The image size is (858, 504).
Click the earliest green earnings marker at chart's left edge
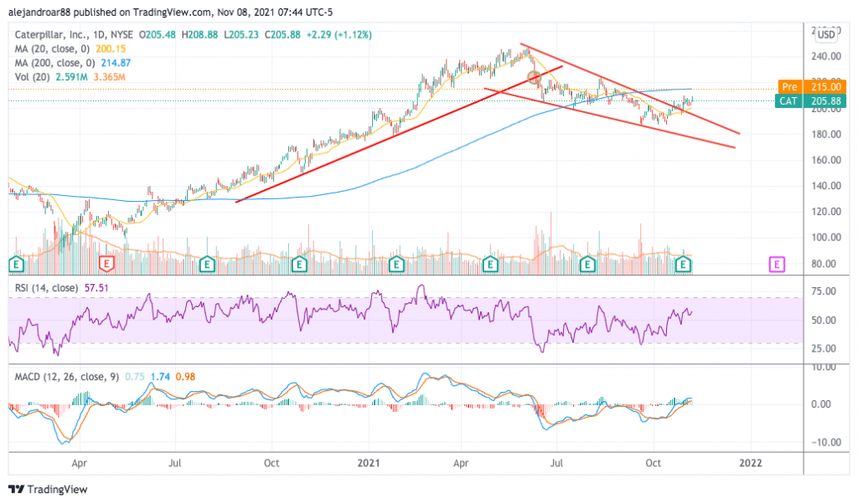pos(17,265)
